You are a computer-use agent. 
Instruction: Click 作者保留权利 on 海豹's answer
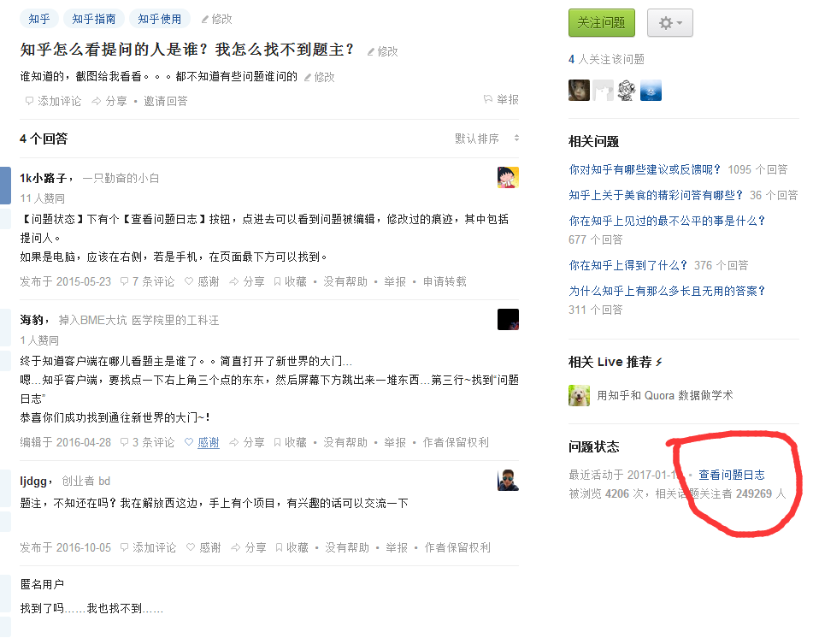click(456, 442)
